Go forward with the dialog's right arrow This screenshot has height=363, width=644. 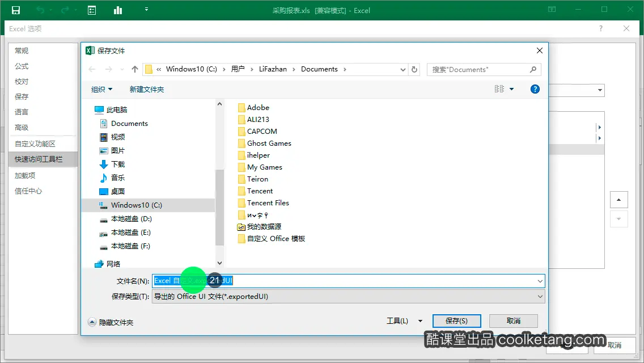(x=108, y=69)
